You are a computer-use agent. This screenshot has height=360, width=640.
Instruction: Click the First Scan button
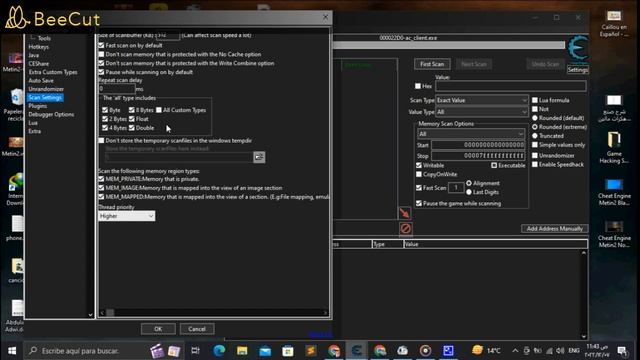coord(432,64)
